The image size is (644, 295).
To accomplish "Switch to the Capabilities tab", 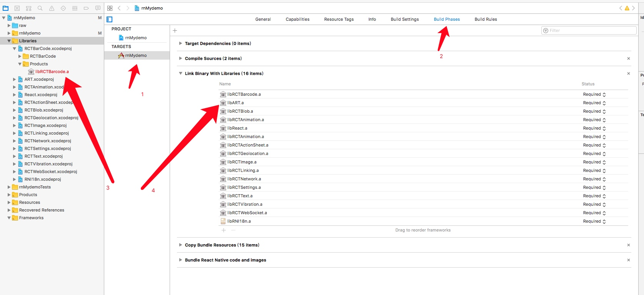I will tap(297, 19).
